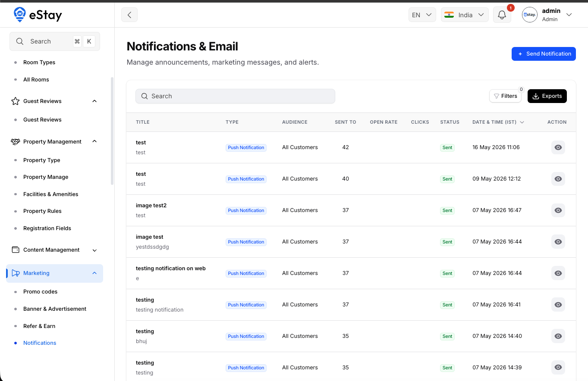The height and width of the screenshot is (381, 588).
Task: Collapse the Marketing section chevron
Action: (94, 273)
